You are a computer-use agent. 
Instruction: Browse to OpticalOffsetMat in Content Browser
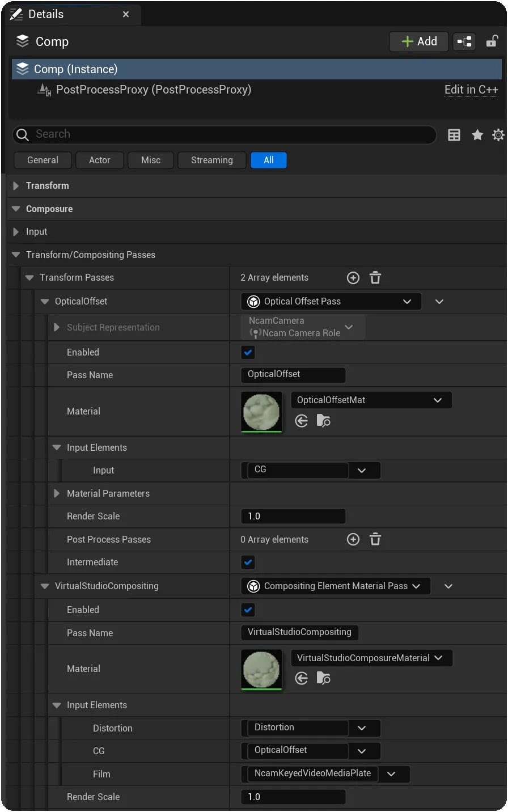323,421
